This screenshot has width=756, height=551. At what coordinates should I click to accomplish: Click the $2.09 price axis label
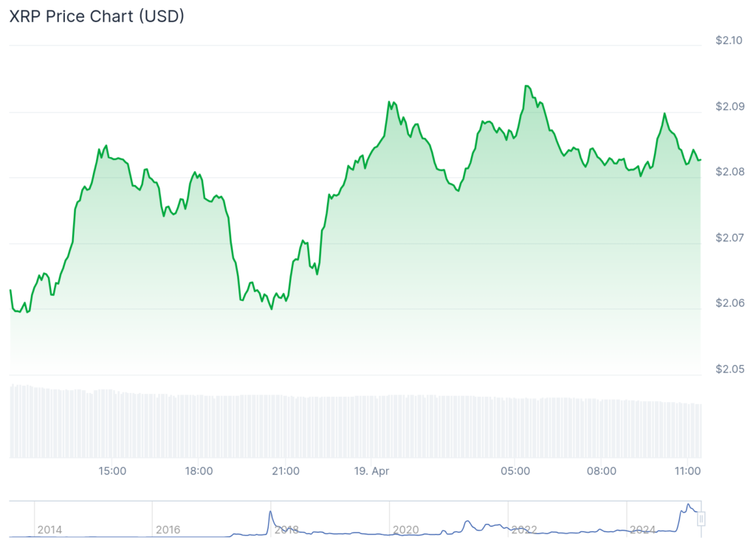tap(729, 106)
